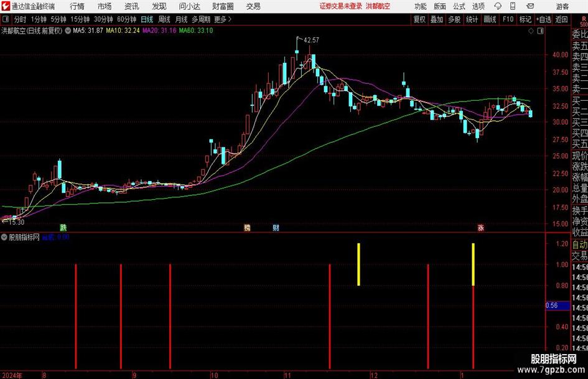Click the 换手 label in right panel

click(580, 210)
